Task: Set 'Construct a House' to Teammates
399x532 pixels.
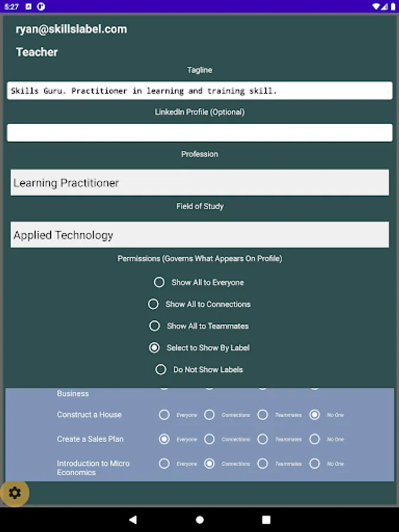Action: (x=262, y=415)
